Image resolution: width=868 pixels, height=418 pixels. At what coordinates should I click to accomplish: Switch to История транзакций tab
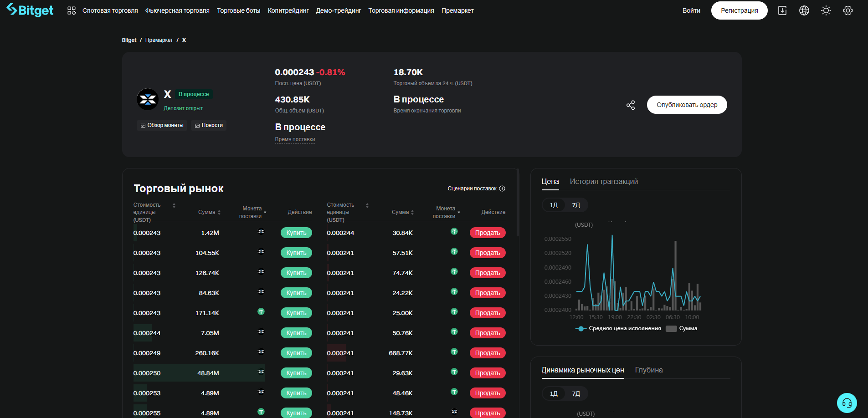[604, 182]
